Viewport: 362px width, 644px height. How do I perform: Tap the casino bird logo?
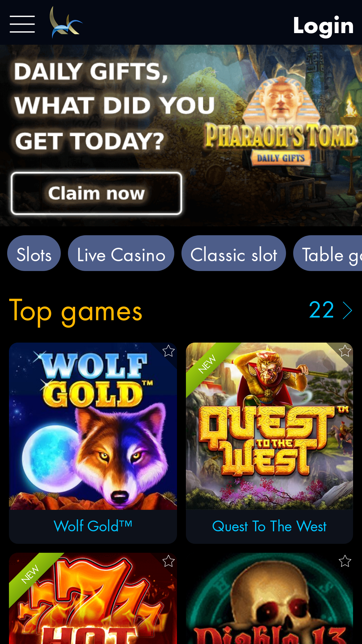click(66, 22)
